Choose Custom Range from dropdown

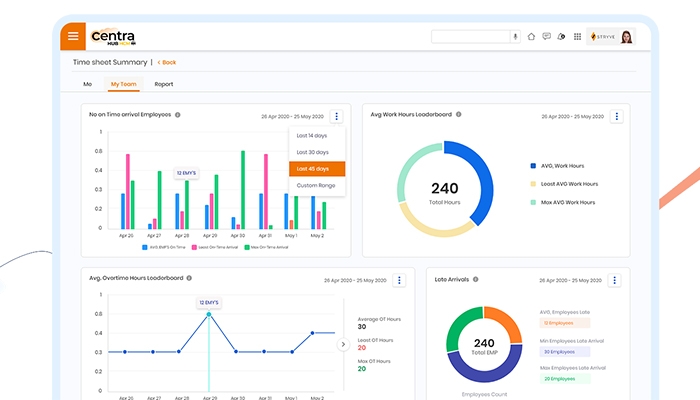(317, 185)
